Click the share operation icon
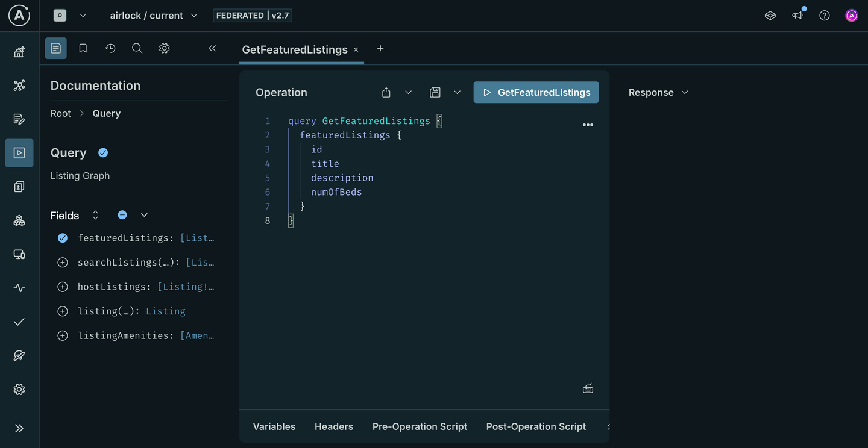 (386, 92)
